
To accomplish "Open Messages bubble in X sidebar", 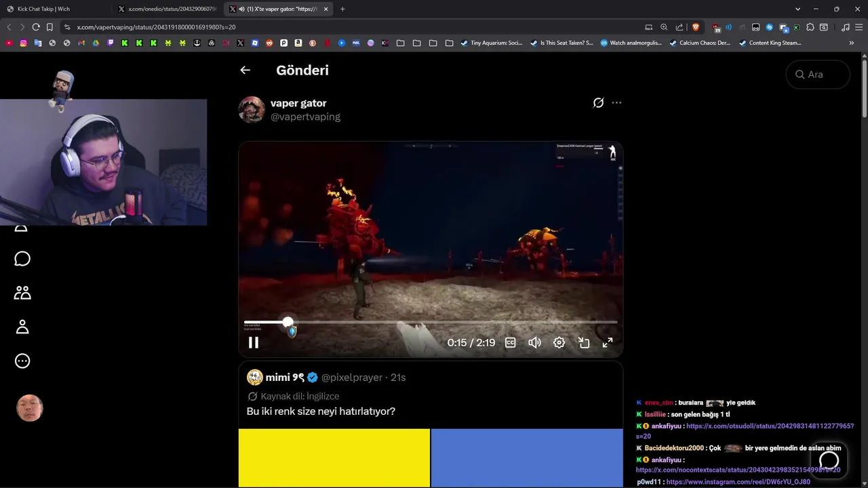I will click(22, 259).
